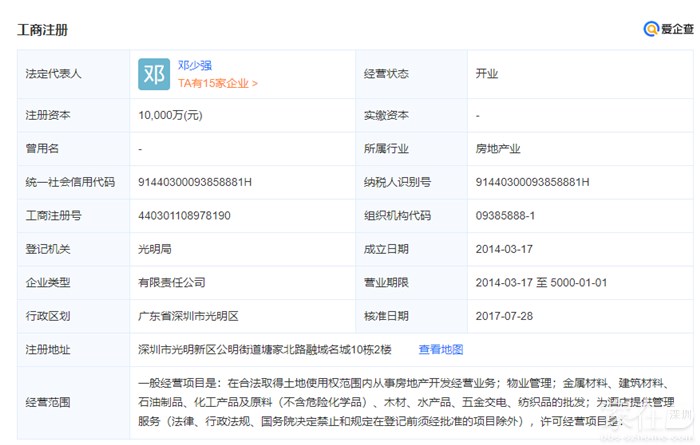This screenshot has height=445, width=700.
Task: Select unified social credit code 91440300093858881H
Action: (x=194, y=182)
